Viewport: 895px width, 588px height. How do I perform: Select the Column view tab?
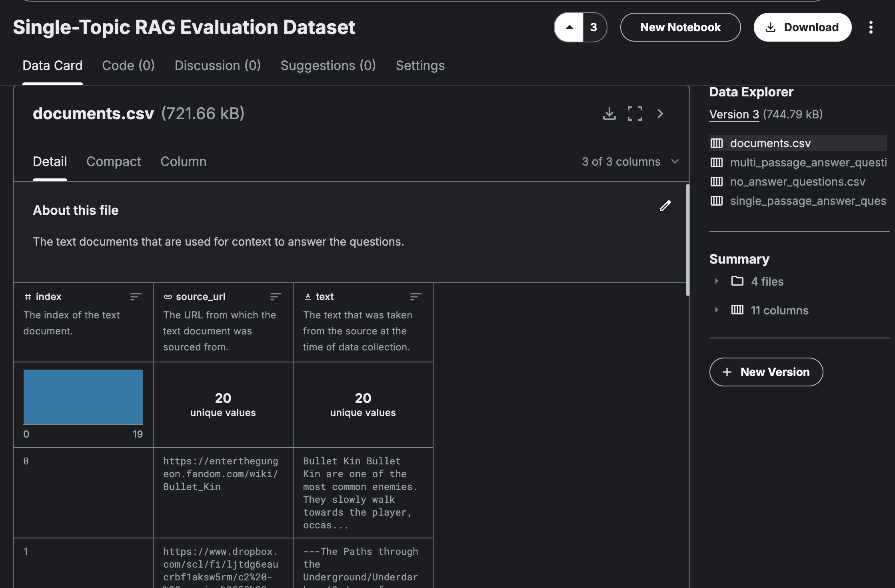click(x=183, y=162)
